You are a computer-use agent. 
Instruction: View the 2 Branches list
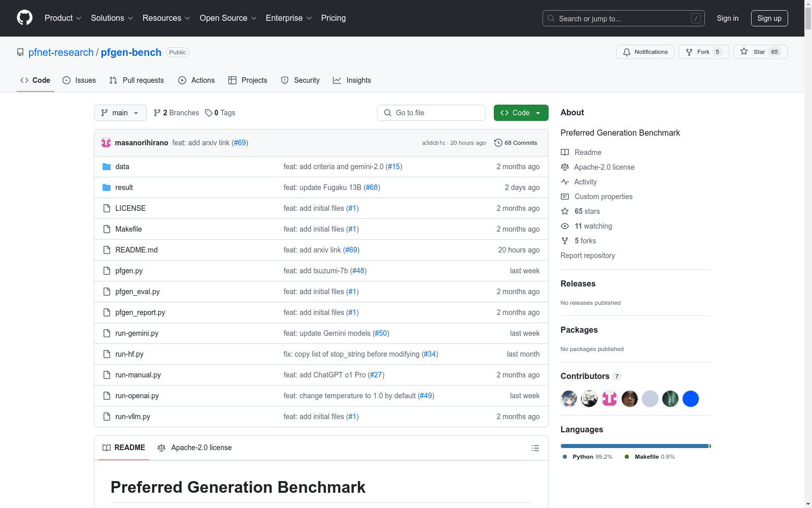point(177,113)
